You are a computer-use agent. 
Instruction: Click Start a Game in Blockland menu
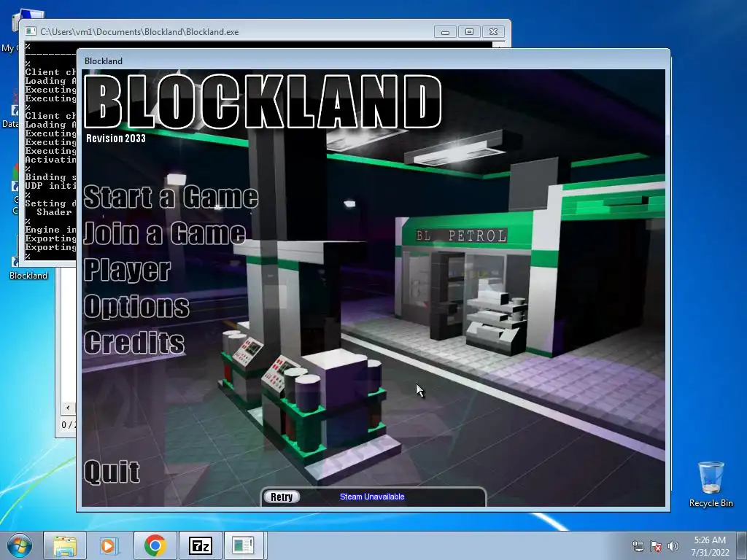(171, 197)
